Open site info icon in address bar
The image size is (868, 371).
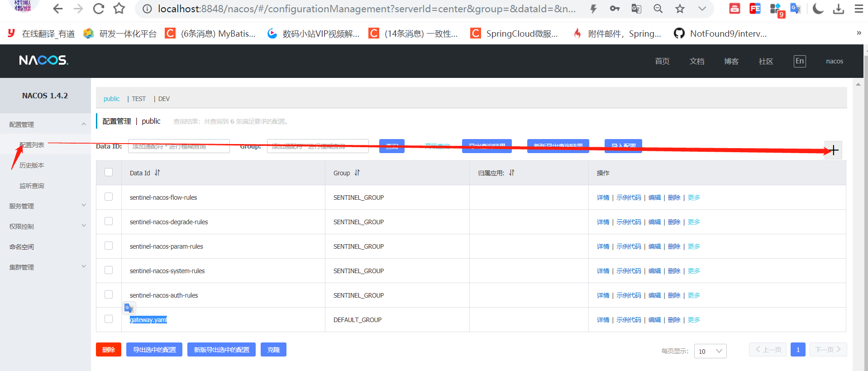point(147,9)
